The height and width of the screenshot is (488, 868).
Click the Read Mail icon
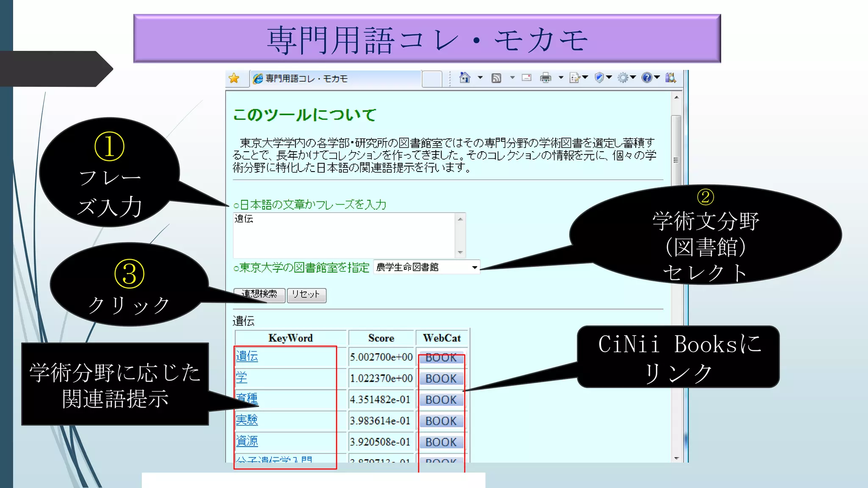coord(527,78)
